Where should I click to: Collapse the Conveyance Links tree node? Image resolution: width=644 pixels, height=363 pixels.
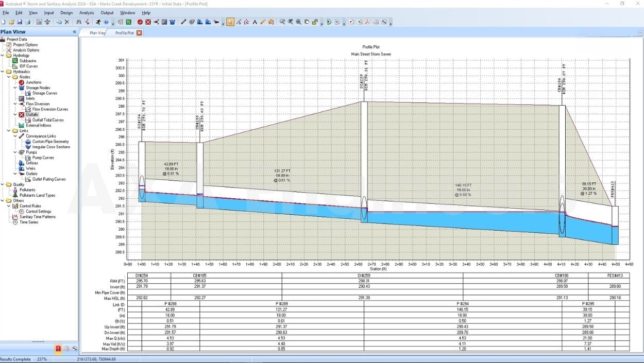(x=15, y=136)
